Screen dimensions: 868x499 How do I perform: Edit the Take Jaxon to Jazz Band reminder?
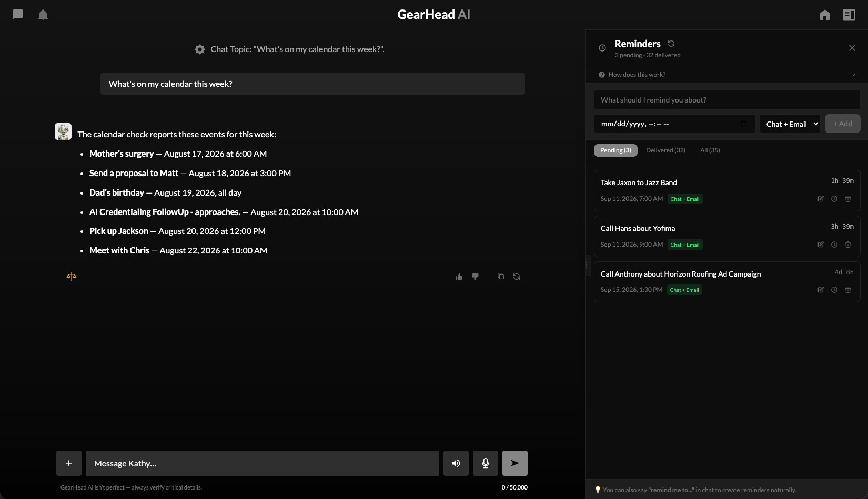tap(821, 199)
